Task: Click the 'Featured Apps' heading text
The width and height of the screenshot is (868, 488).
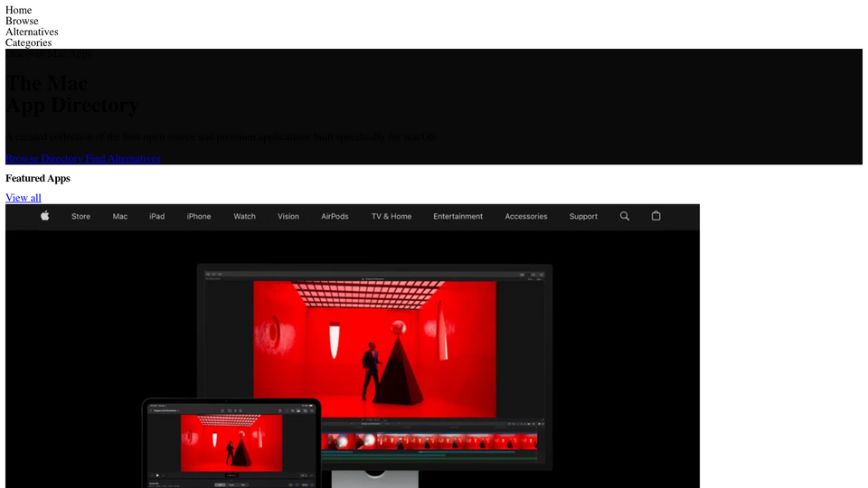Action: point(38,178)
